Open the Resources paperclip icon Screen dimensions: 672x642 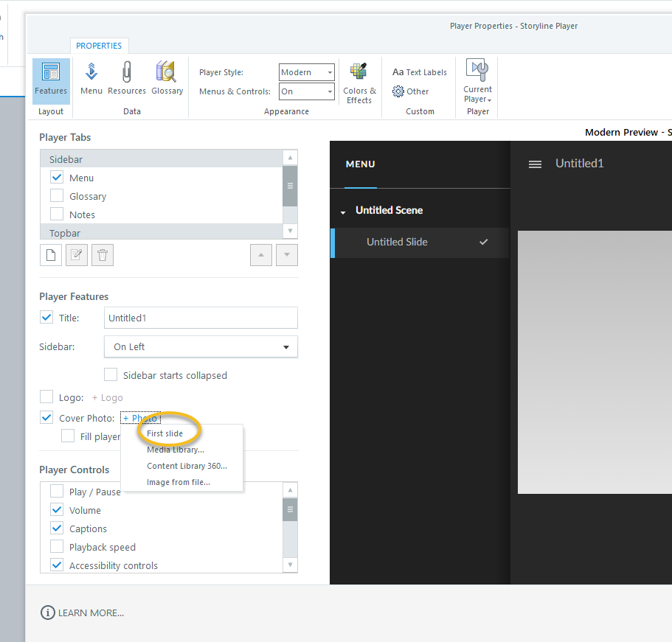pos(127,80)
